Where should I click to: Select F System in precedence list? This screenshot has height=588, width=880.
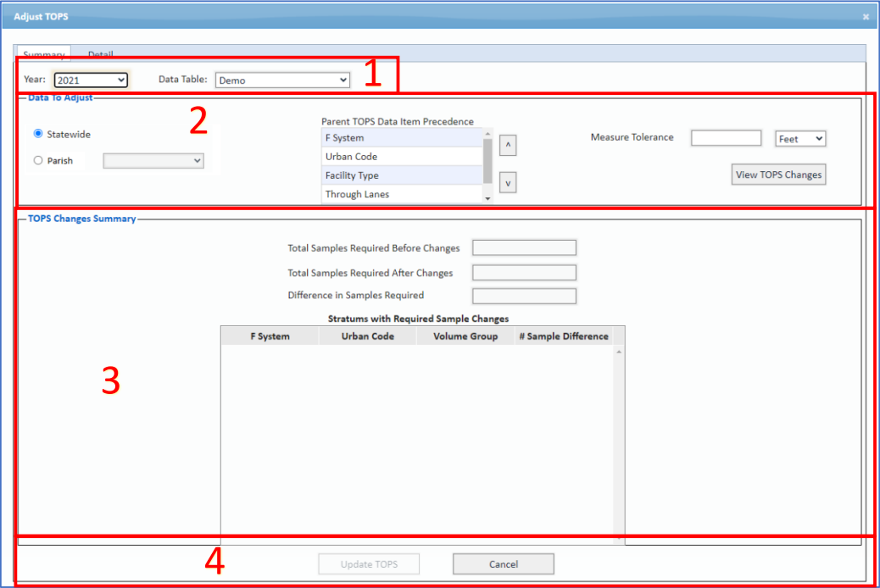pyautogui.click(x=401, y=138)
